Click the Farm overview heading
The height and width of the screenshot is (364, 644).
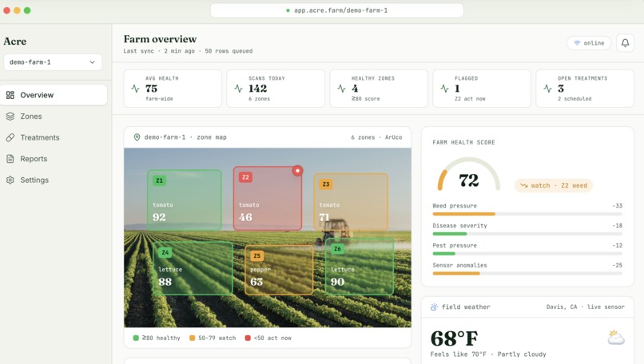coord(160,39)
